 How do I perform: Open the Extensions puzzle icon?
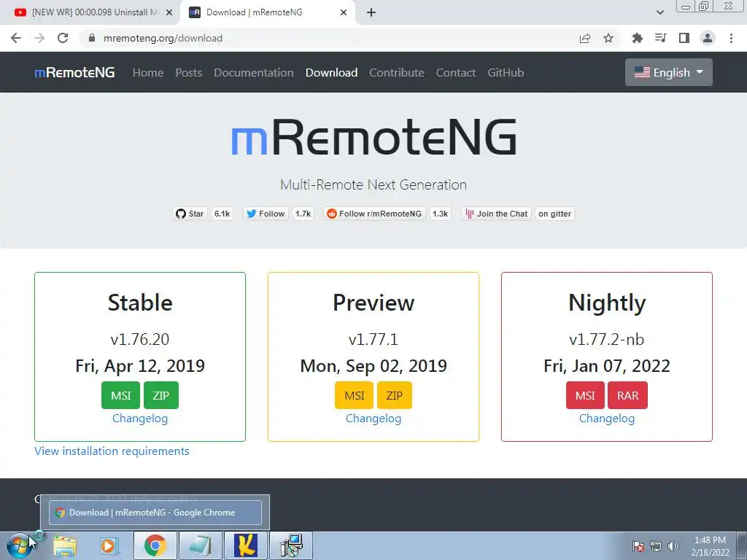(x=637, y=38)
